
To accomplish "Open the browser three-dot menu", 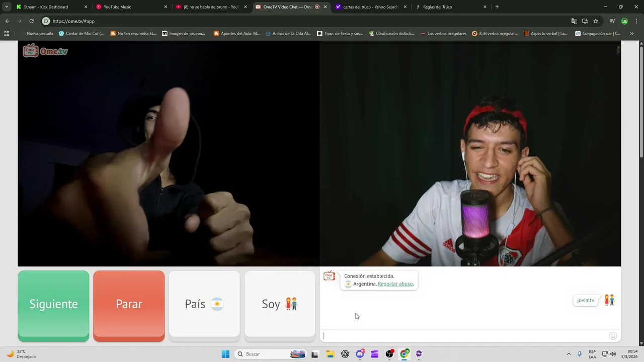I will pyautogui.click(x=636, y=21).
